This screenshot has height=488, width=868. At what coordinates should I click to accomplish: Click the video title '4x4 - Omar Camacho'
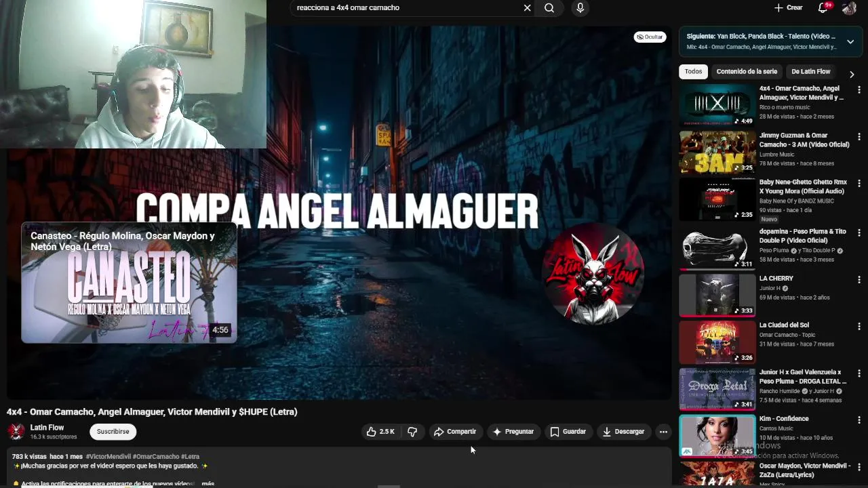point(152,412)
